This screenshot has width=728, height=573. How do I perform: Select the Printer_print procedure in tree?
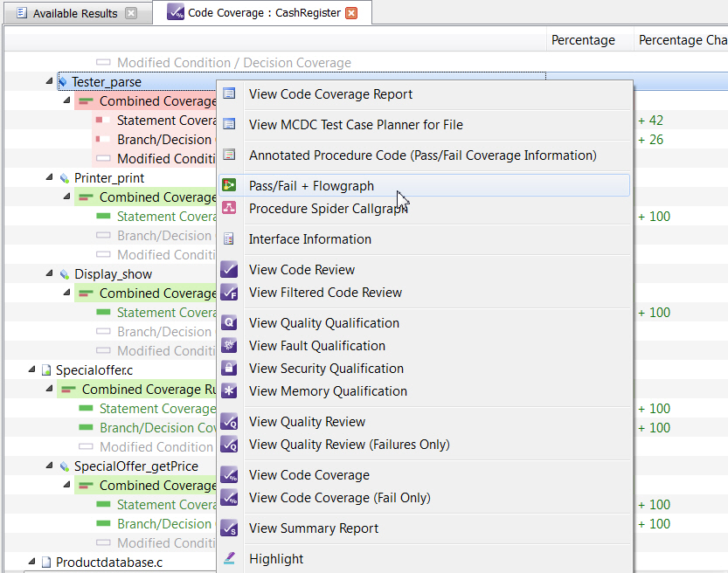tap(109, 178)
